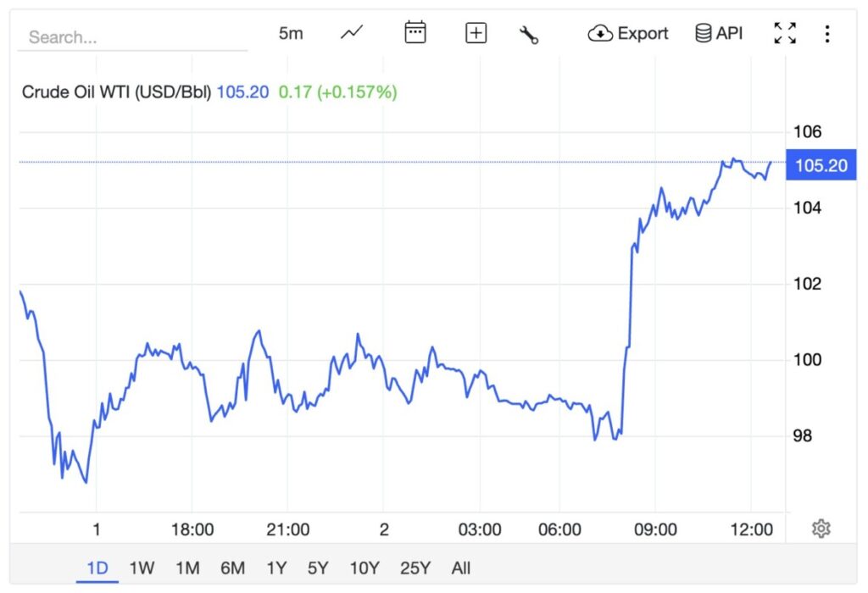This screenshot has width=868, height=593.
Task: Switch to the 5Y view
Action: click(x=319, y=568)
